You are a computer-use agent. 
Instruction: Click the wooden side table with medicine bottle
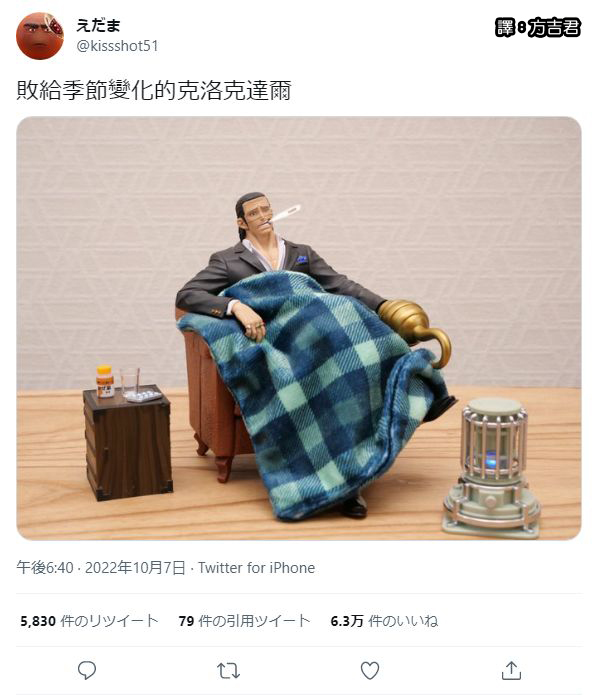click(x=128, y=441)
